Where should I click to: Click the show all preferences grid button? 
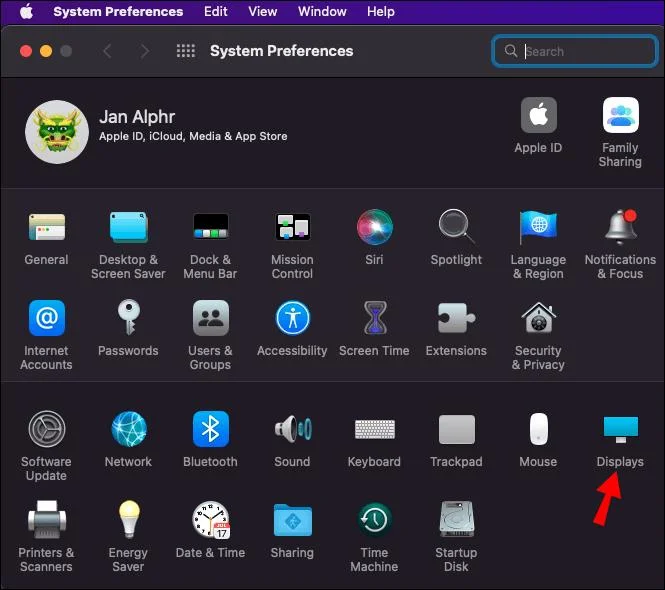click(185, 51)
